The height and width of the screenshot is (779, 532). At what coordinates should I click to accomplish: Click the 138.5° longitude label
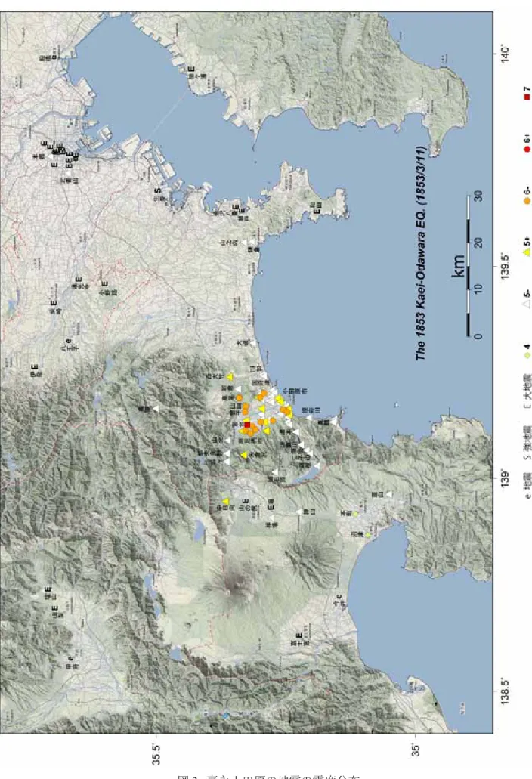506,692
